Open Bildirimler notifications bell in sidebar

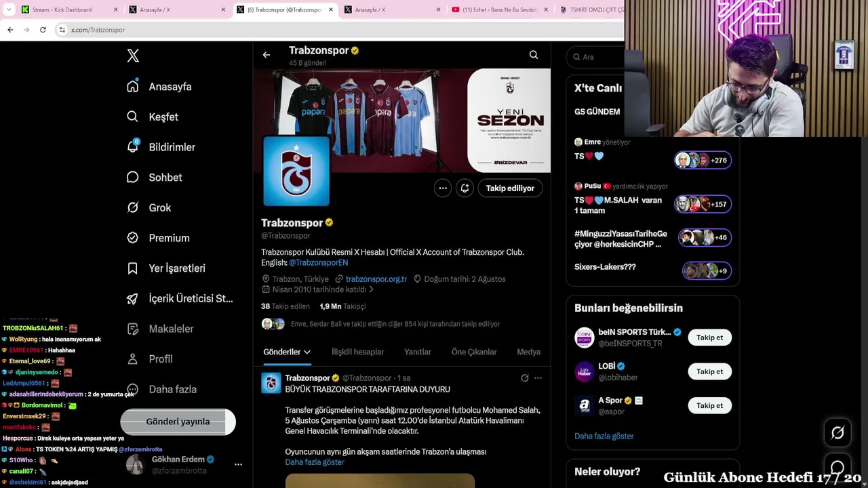[133, 146]
